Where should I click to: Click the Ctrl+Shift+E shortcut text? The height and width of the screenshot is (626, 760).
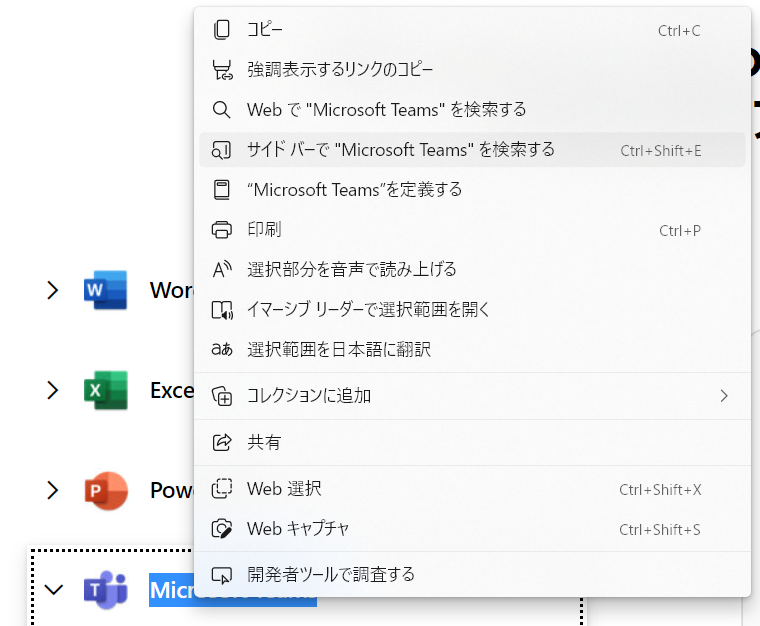pos(661,151)
